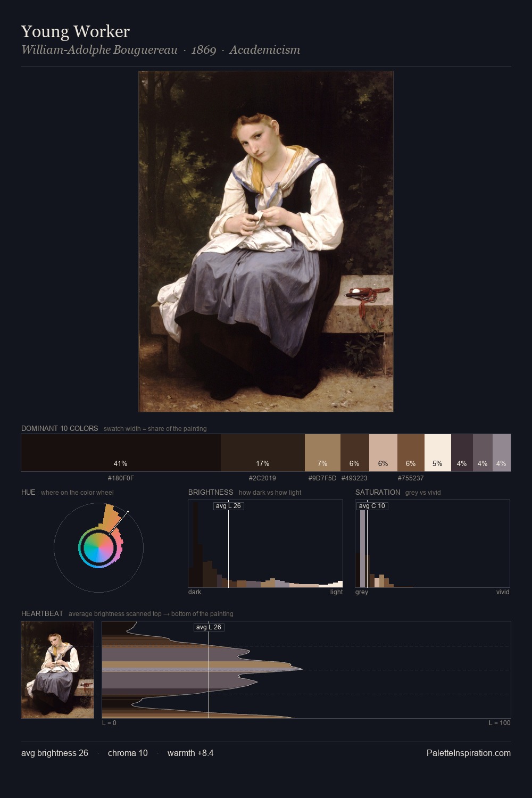Click hex label #755237
This screenshot has width=532, height=798.
click(411, 478)
